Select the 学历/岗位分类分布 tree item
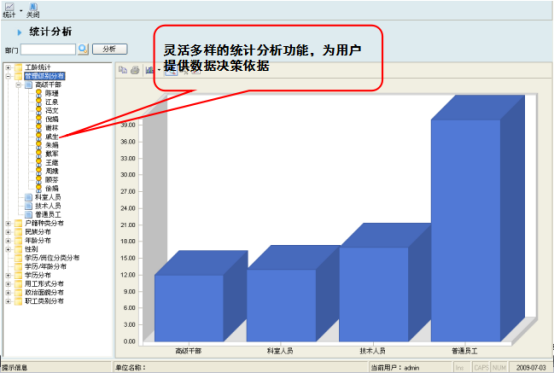This screenshot has width=554, height=373. pos(52,258)
